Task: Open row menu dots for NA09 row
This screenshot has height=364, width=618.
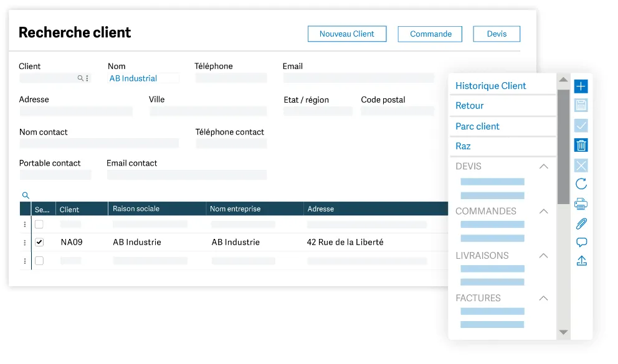Action: 25,243
